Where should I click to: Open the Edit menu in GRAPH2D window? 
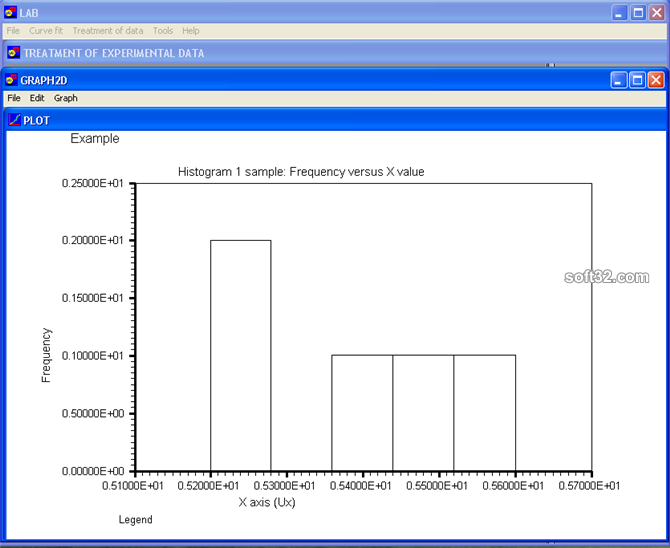37,98
